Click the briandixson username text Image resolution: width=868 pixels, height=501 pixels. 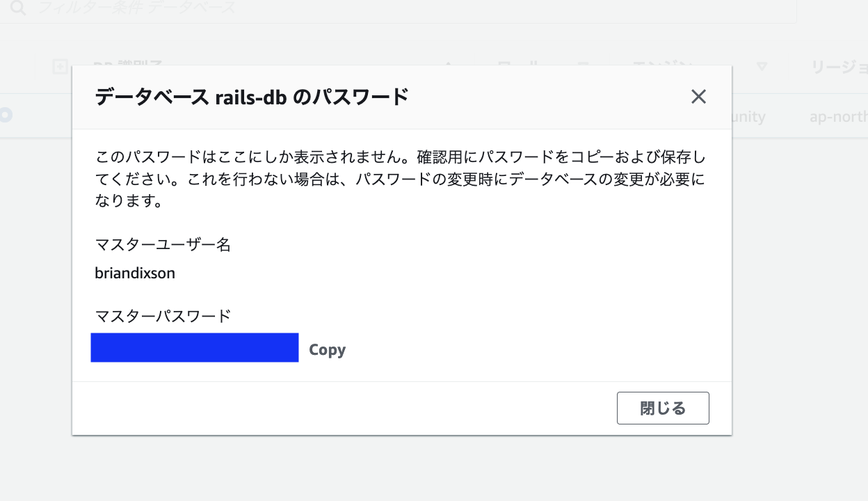click(x=135, y=273)
